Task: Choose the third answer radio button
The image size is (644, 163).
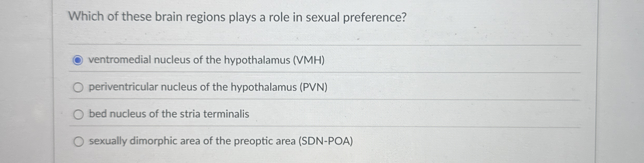Action: pyautogui.click(x=79, y=114)
